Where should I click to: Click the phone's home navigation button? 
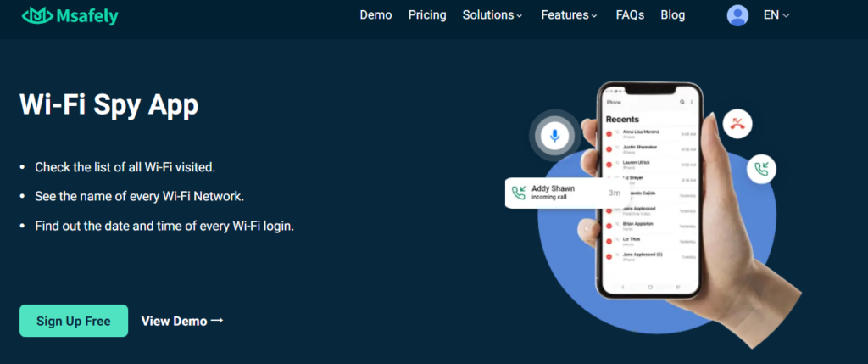[650, 287]
